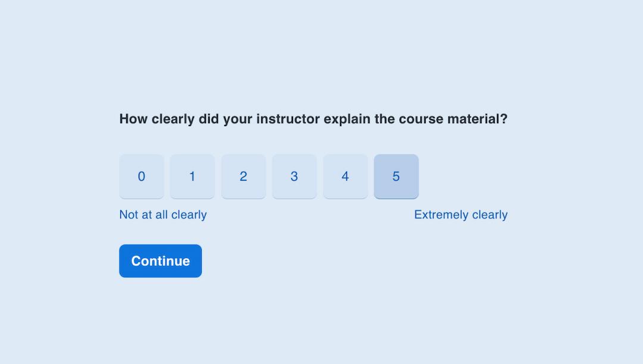This screenshot has width=643, height=364.
Task: Choose the lowest score on the scale
Action: pos(142,177)
